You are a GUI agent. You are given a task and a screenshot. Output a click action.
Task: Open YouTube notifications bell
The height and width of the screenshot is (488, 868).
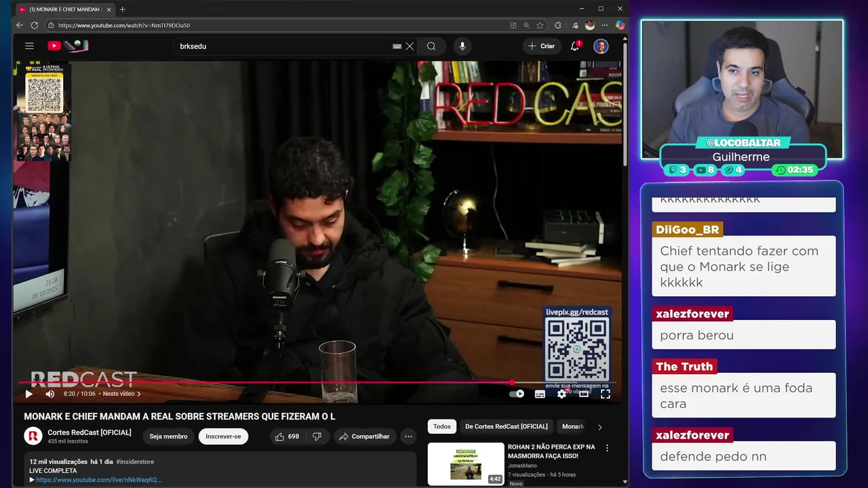click(x=575, y=46)
